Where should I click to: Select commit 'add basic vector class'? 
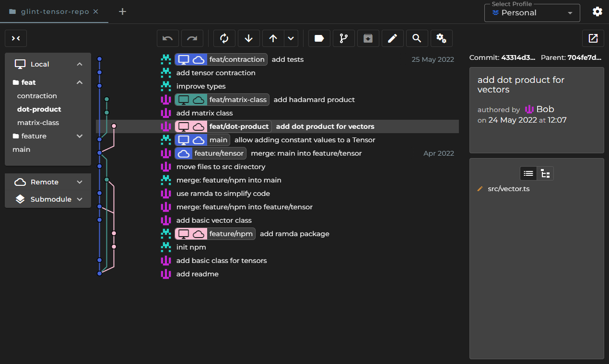[214, 220]
